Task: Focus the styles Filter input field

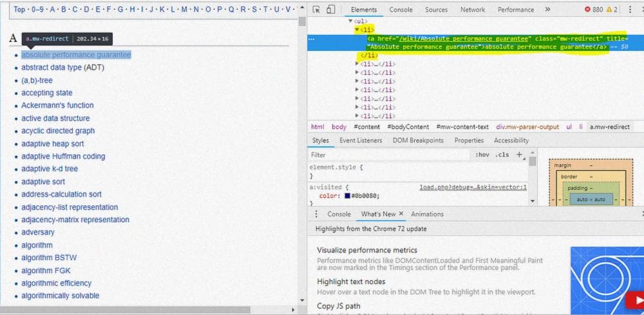Action: pyautogui.click(x=388, y=155)
